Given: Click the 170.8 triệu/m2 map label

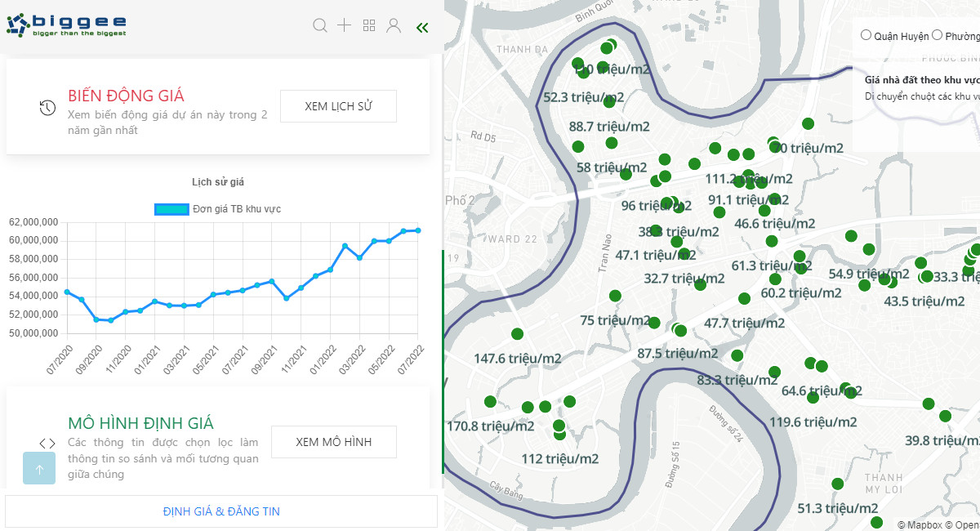Looking at the screenshot, I should 491,426.
